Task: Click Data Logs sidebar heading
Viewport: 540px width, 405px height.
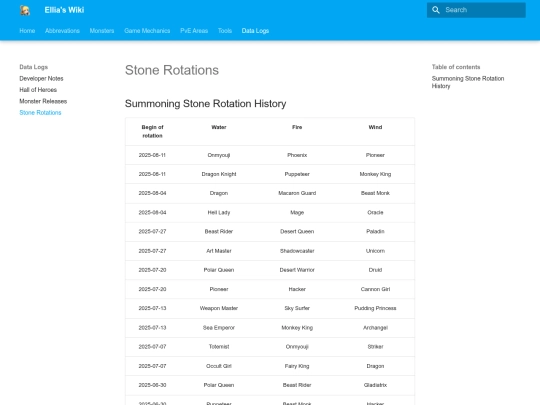Action: [x=33, y=67]
